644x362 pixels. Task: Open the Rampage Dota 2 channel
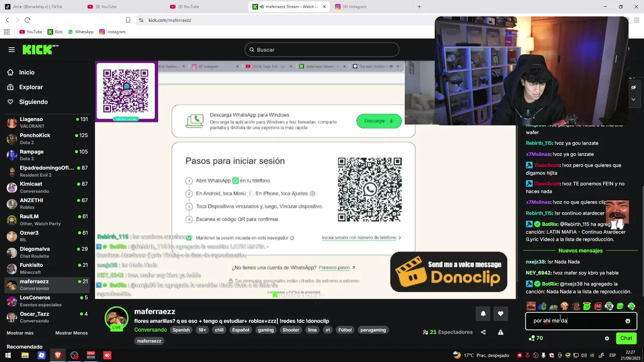(47, 155)
